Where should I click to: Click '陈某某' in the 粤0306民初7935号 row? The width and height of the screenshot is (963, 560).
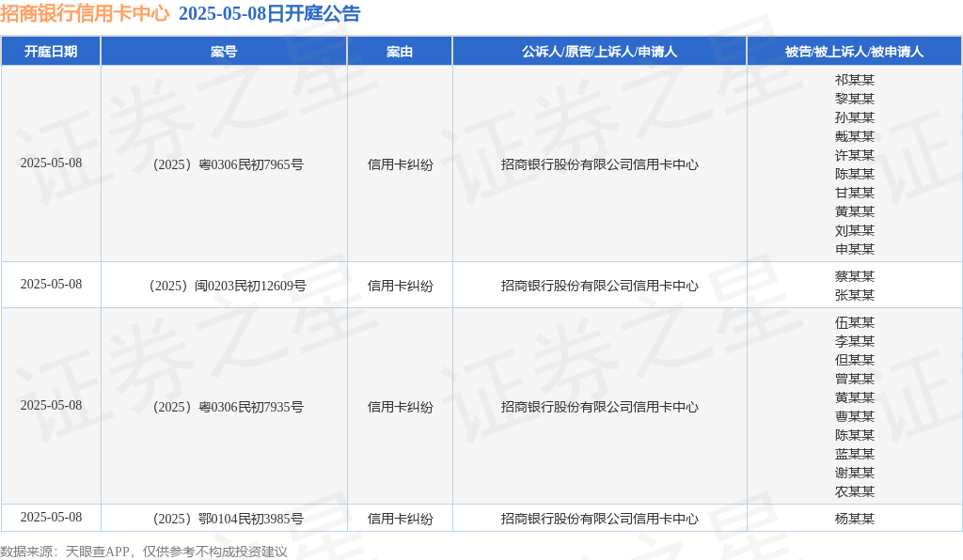coord(854,435)
